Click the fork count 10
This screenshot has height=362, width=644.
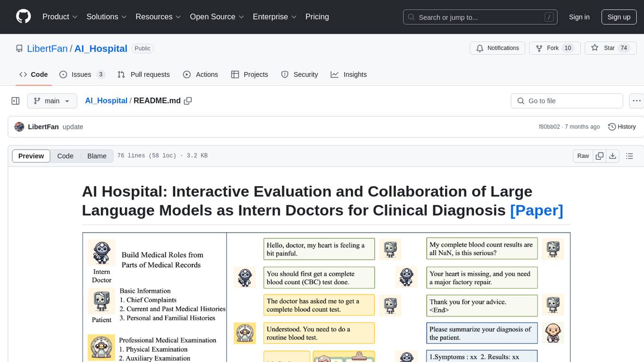pyautogui.click(x=568, y=48)
